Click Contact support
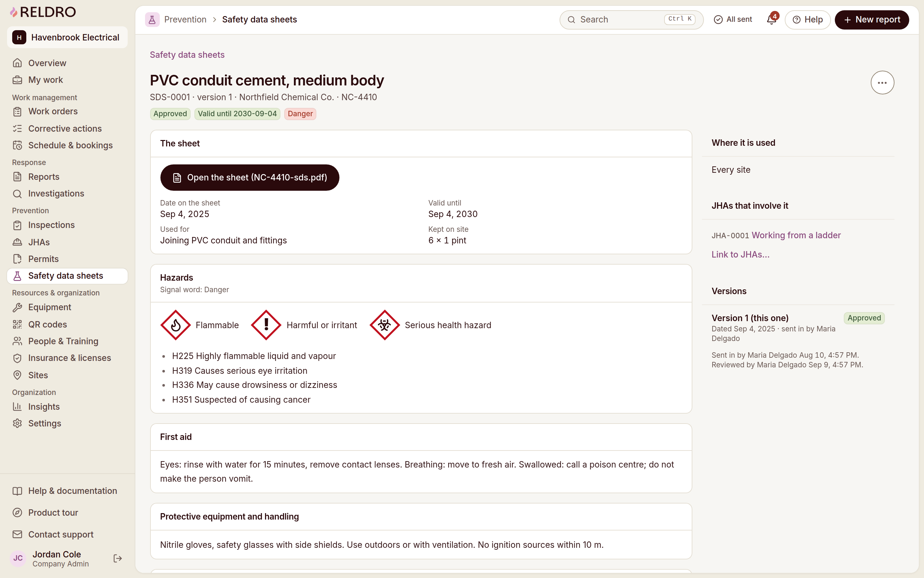 click(x=67, y=534)
